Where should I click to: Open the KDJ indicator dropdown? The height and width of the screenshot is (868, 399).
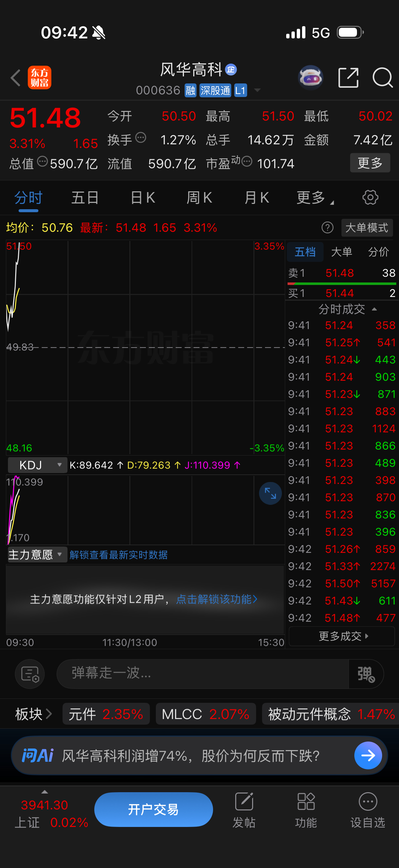point(37,465)
